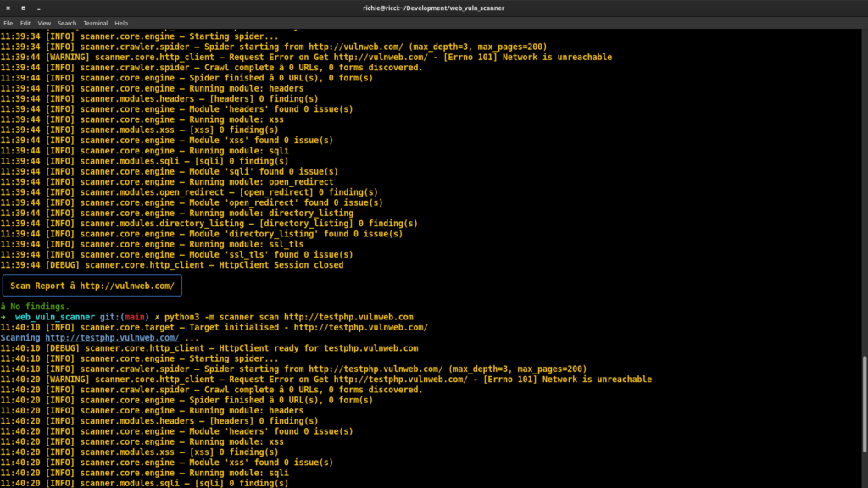Maximize the terminal window
Screen dimensions: 868x488
23,8
